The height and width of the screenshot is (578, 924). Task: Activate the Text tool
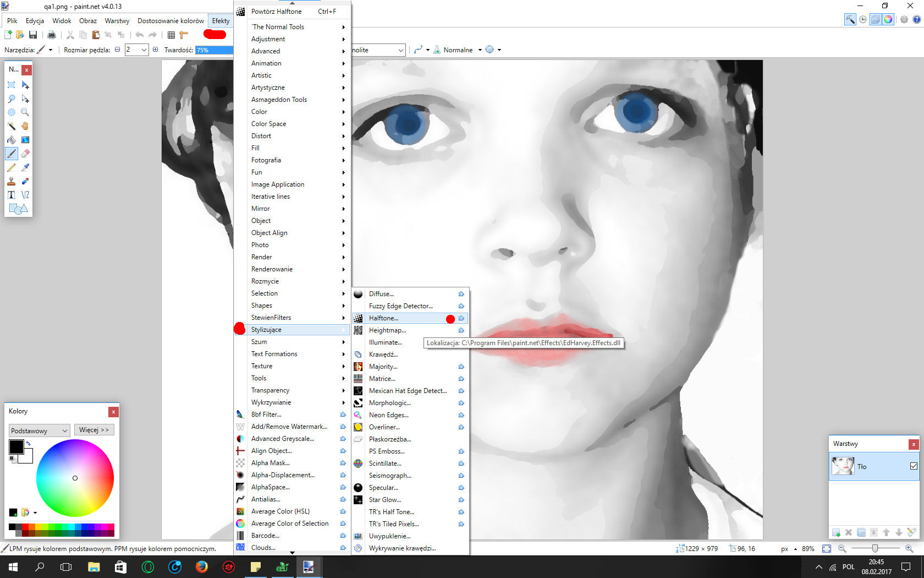tap(12, 195)
